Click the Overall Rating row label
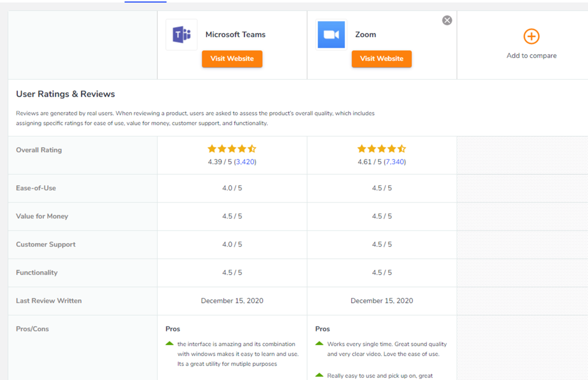 [39, 150]
